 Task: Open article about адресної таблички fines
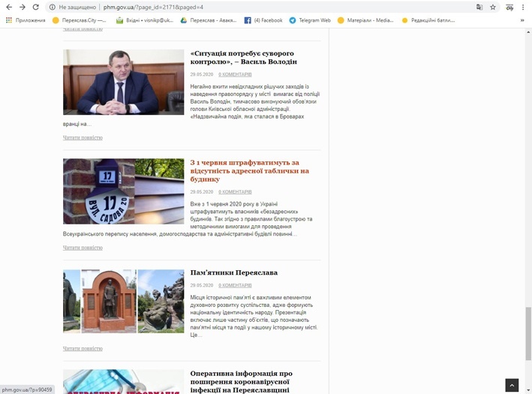tap(250, 170)
